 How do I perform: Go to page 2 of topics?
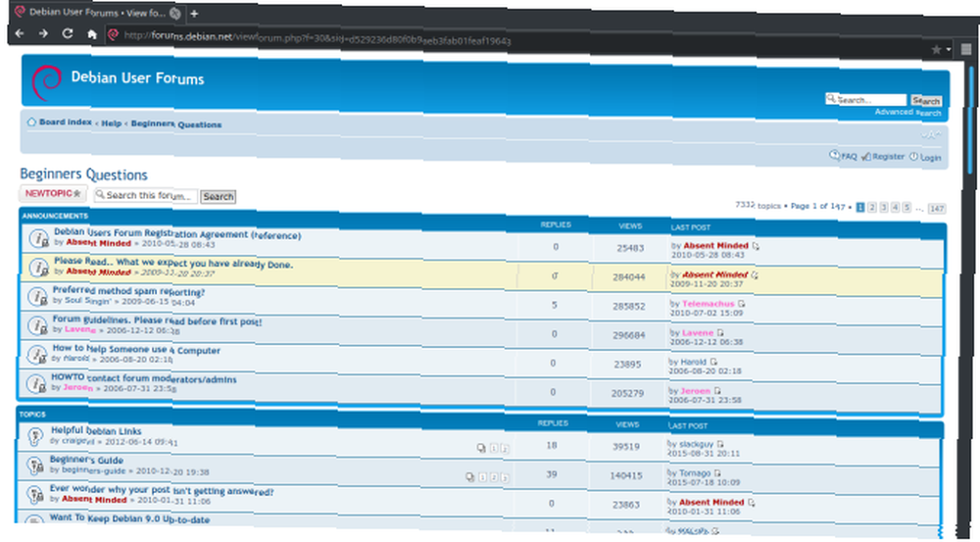point(872,207)
